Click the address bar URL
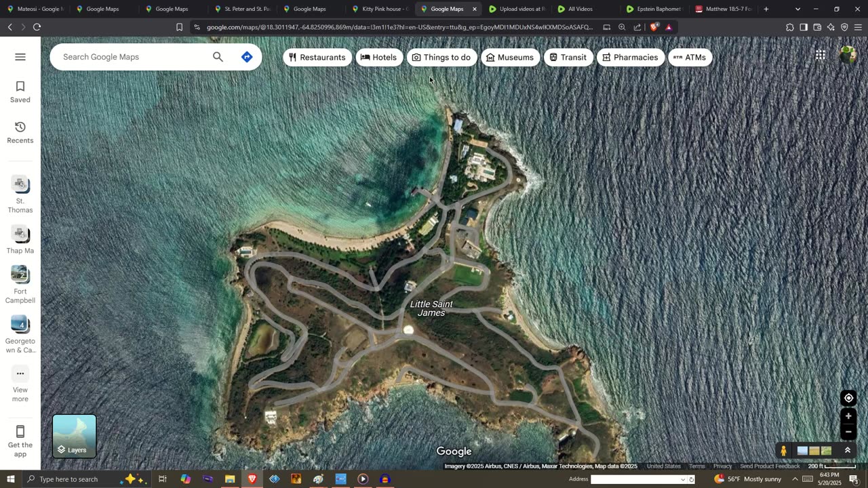Screen dimensions: 868x488 coord(399,27)
